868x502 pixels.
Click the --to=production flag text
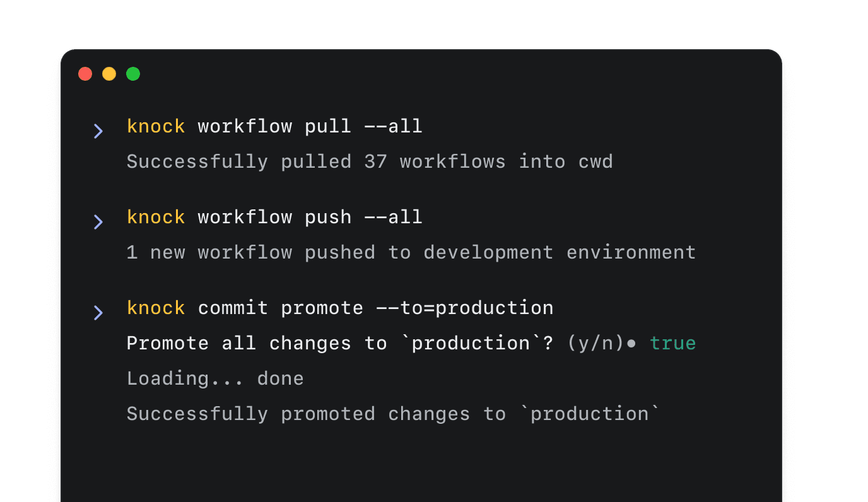tap(467, 307)
